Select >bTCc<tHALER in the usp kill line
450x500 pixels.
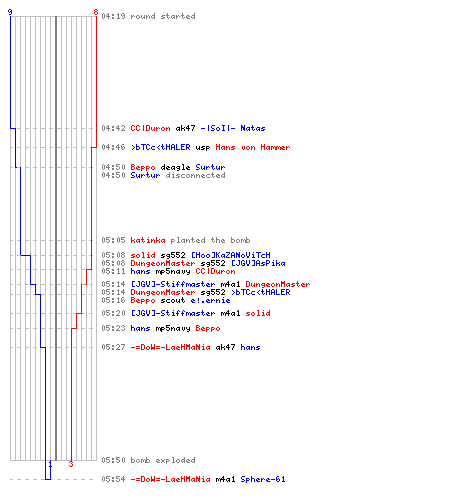coord(160,147)
